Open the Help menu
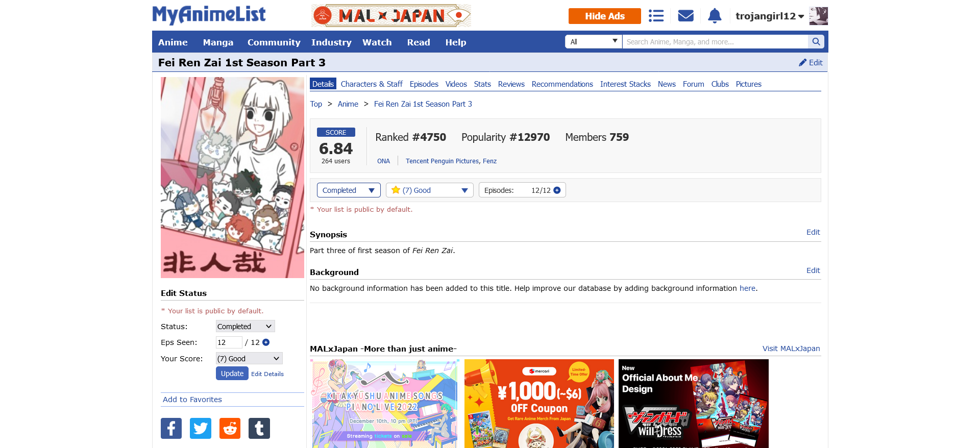 click(x=456, y=42)
